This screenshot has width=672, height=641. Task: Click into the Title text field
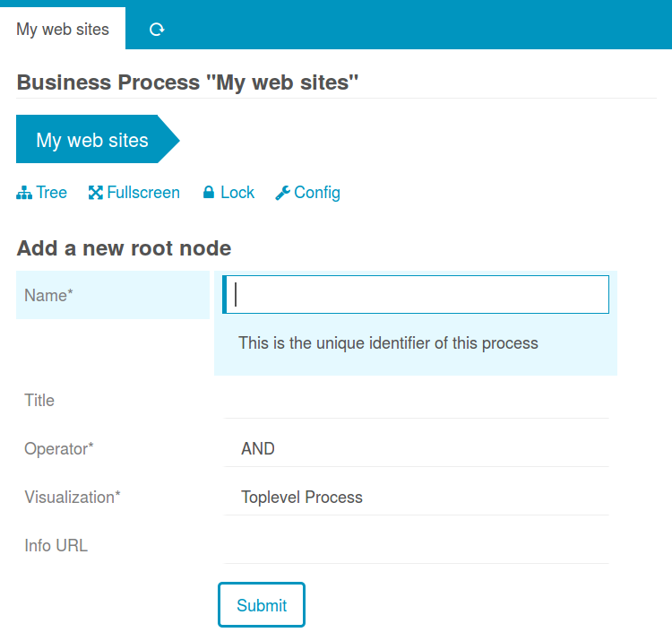[418, 401]
